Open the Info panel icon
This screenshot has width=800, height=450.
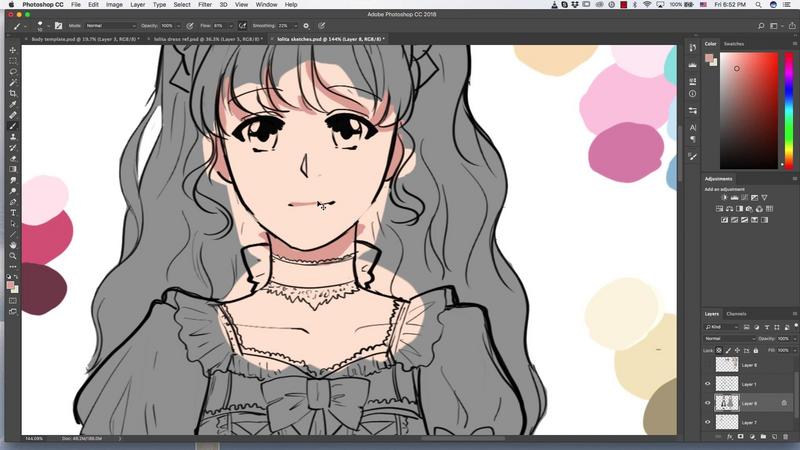pos(692,94)
